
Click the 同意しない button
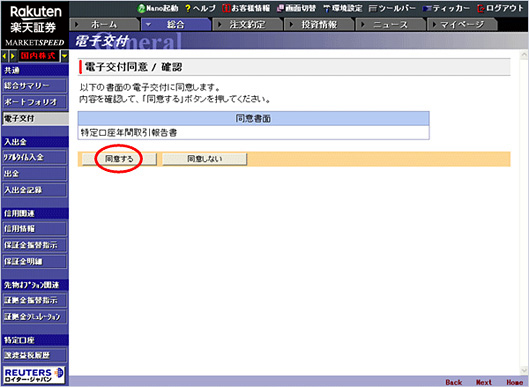204,159
